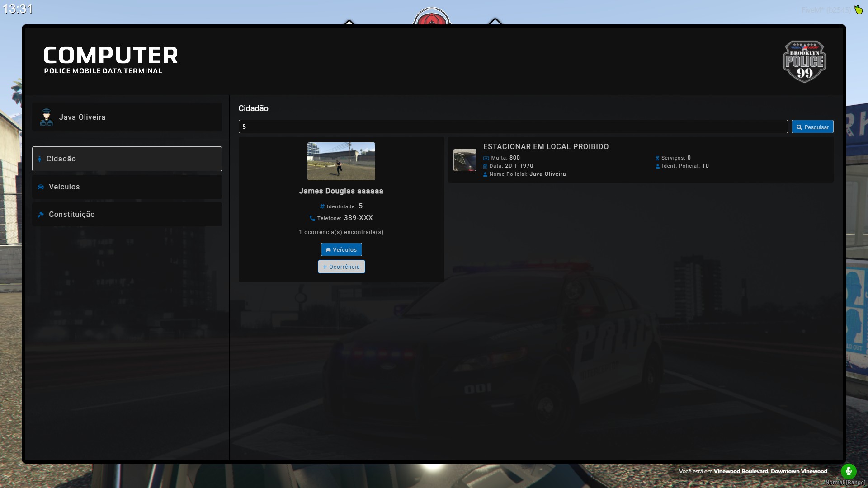Click the wrench/Constituição icon in sidebar
This screenshot has width=868, height=488.
(x=41, y=215)
